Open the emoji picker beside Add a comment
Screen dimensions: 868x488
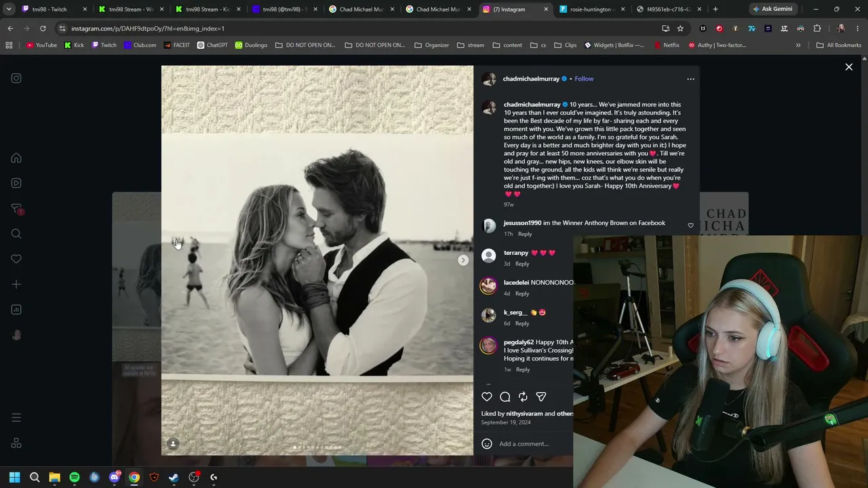pos(487,444)
